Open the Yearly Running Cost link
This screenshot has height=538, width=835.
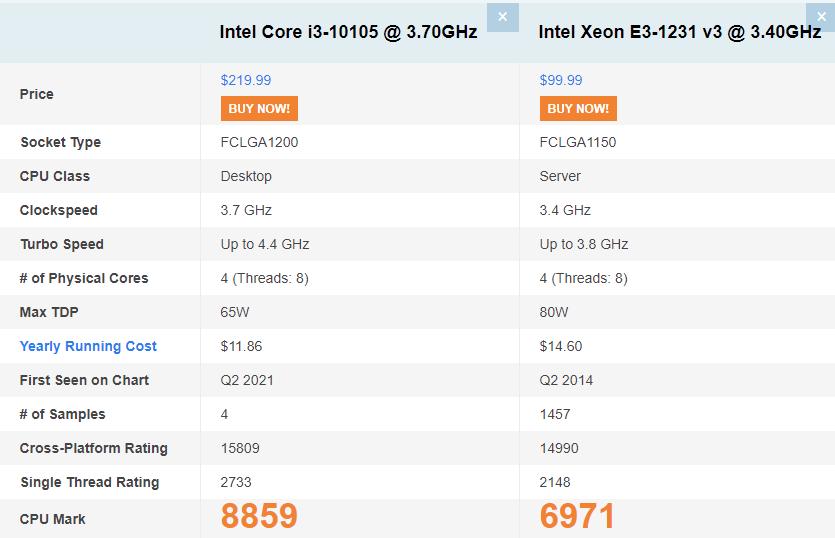coord(88,346)
